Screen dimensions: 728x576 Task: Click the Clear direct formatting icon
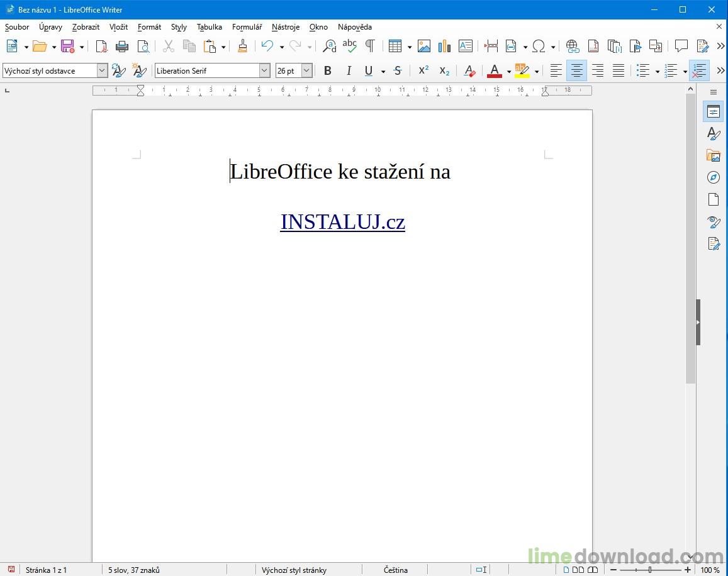pos(469,71)
